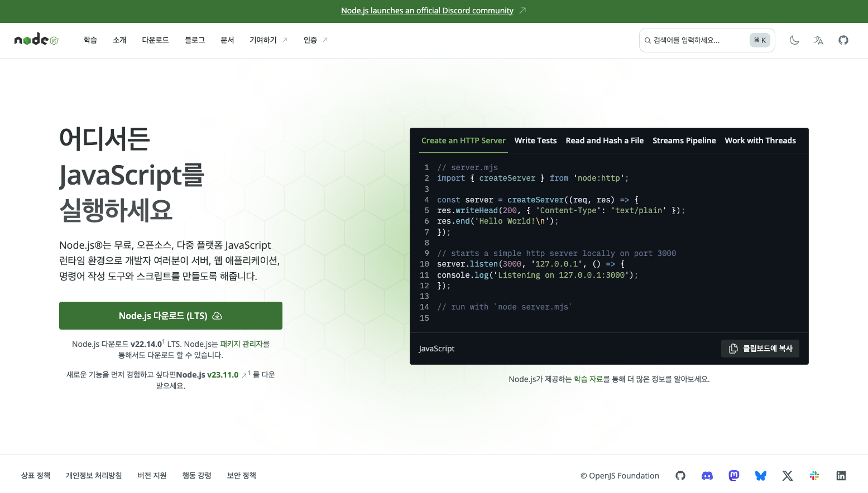This screenshot has height=493, width=868.
Task: Open the footer LinkedIn icon
Action: point(841,476)
